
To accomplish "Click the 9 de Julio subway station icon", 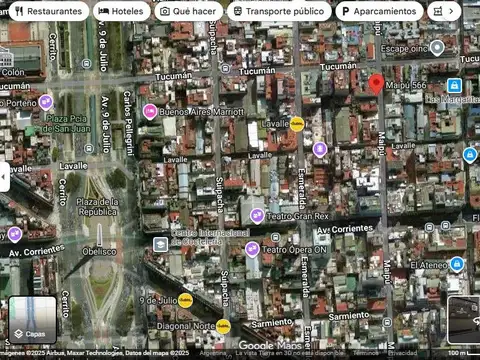I will click(185, 301).
